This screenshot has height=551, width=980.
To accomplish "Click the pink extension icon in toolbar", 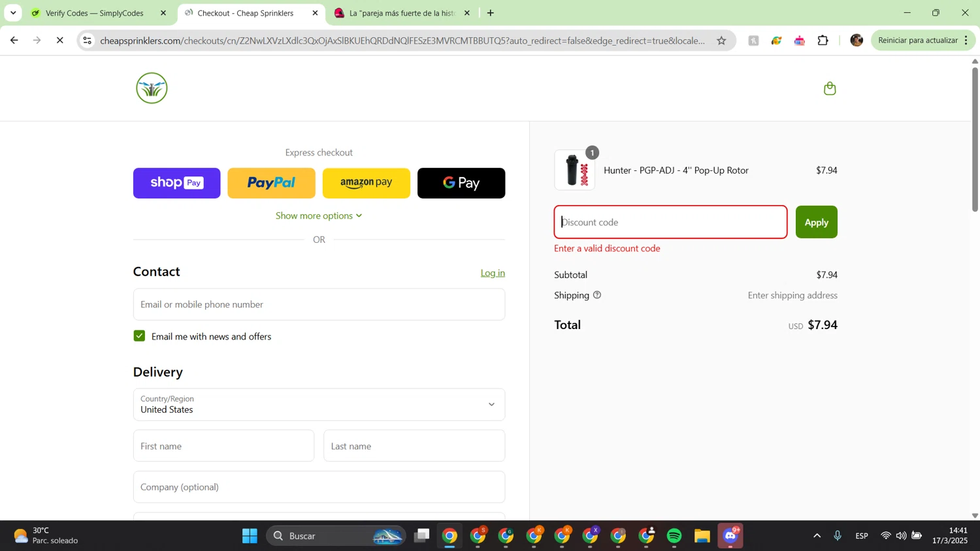I will [800, 40].
